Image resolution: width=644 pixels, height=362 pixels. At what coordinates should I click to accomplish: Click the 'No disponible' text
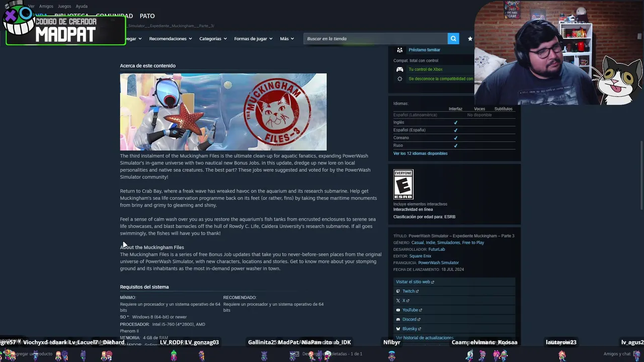(479, 115)
